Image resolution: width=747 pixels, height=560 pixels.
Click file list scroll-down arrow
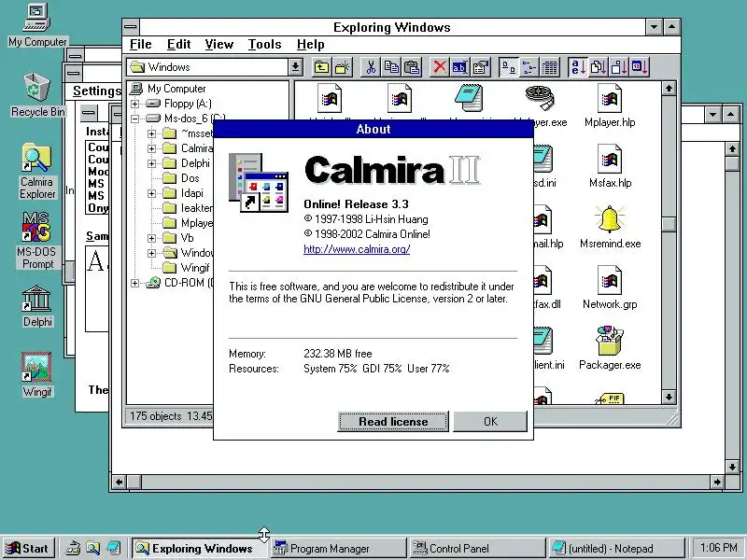tap(669, 397)
